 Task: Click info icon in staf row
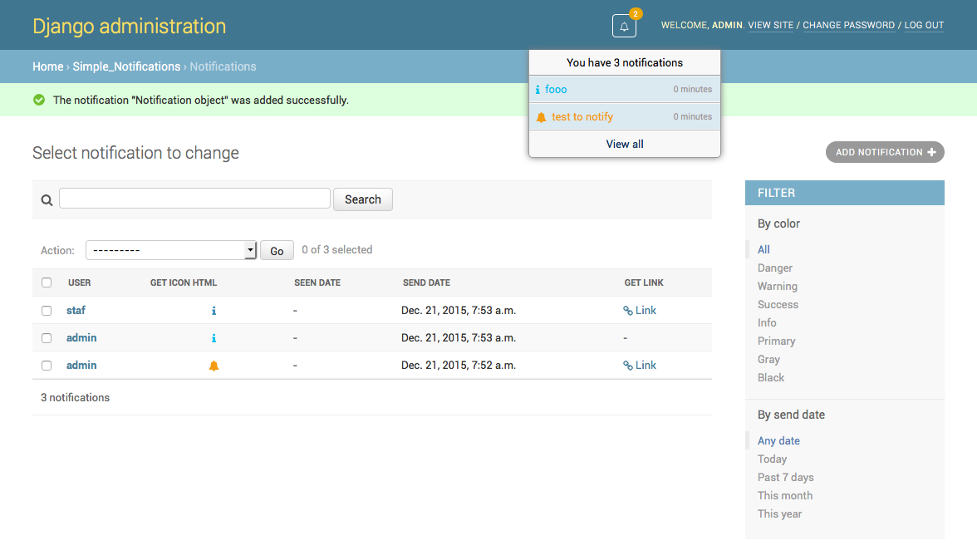point(214,311)
